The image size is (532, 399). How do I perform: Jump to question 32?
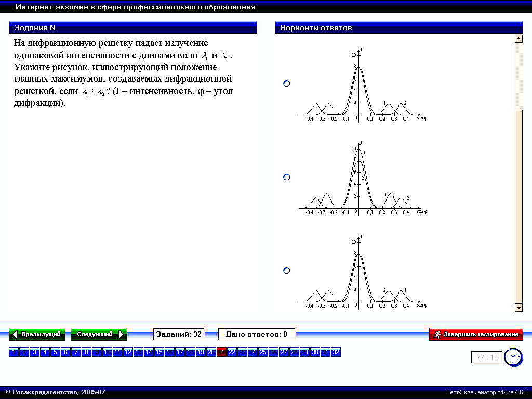pyautogui.click(x=336, y=352)
